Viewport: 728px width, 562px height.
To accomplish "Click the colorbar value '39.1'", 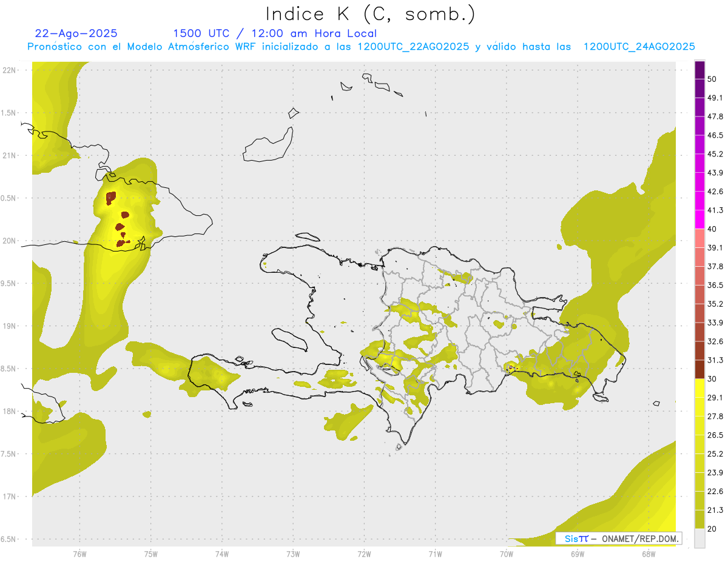I will point(715,248).
